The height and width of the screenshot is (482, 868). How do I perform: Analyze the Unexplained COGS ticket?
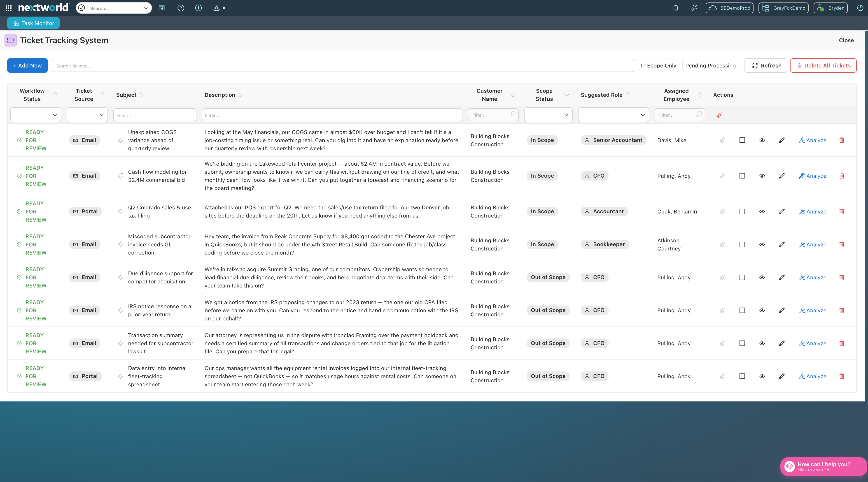812,140
